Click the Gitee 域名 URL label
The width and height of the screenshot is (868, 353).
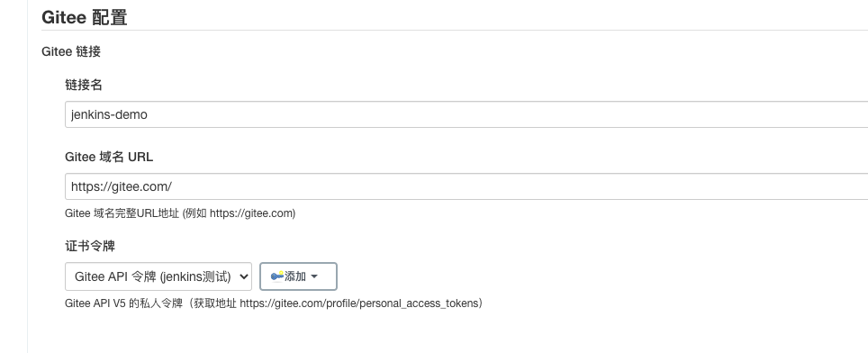[x=109, y=157]
